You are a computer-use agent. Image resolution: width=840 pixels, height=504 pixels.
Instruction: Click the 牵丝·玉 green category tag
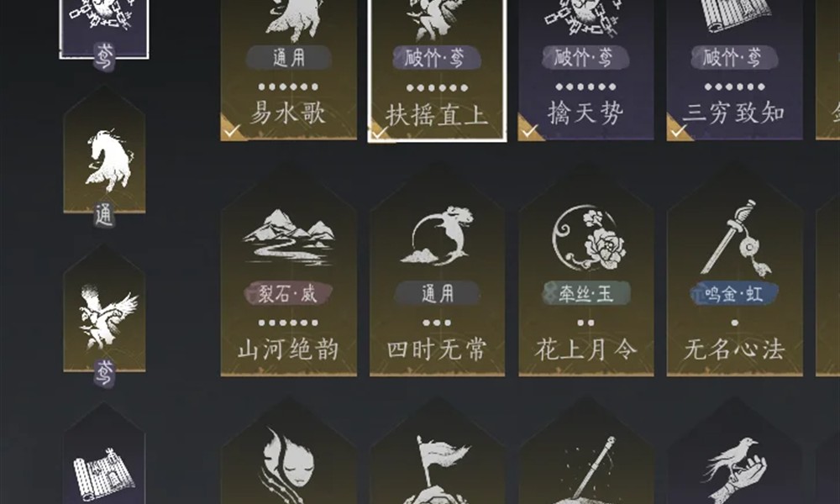586,293
